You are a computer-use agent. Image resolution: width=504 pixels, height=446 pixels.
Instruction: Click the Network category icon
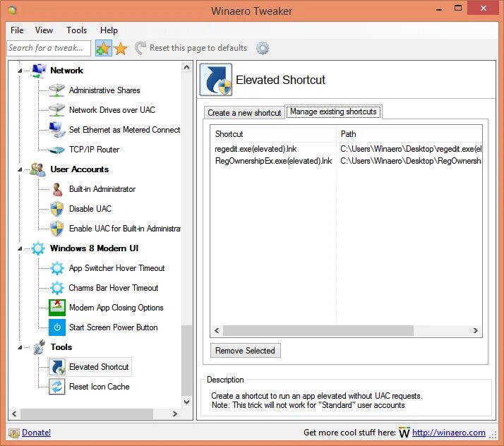point(38,71)
